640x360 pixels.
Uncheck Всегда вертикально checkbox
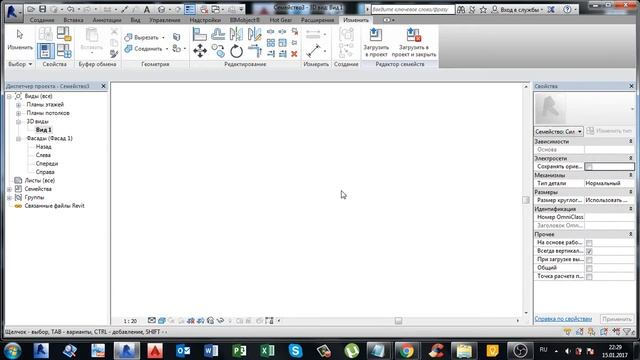pyautogui.click(x=589, y=251)
